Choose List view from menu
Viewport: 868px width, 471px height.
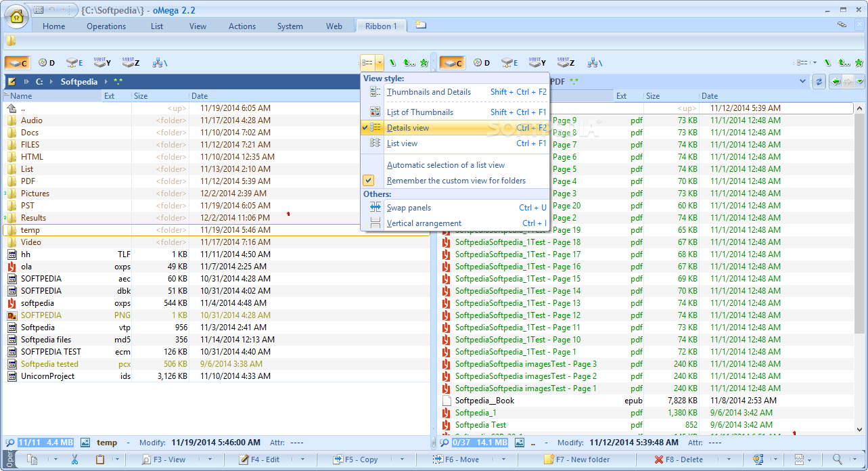(x=455, y=143)
